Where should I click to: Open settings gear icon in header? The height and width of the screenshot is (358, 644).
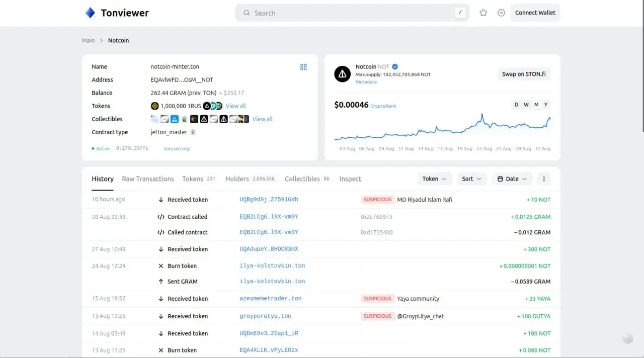[501, 13]
